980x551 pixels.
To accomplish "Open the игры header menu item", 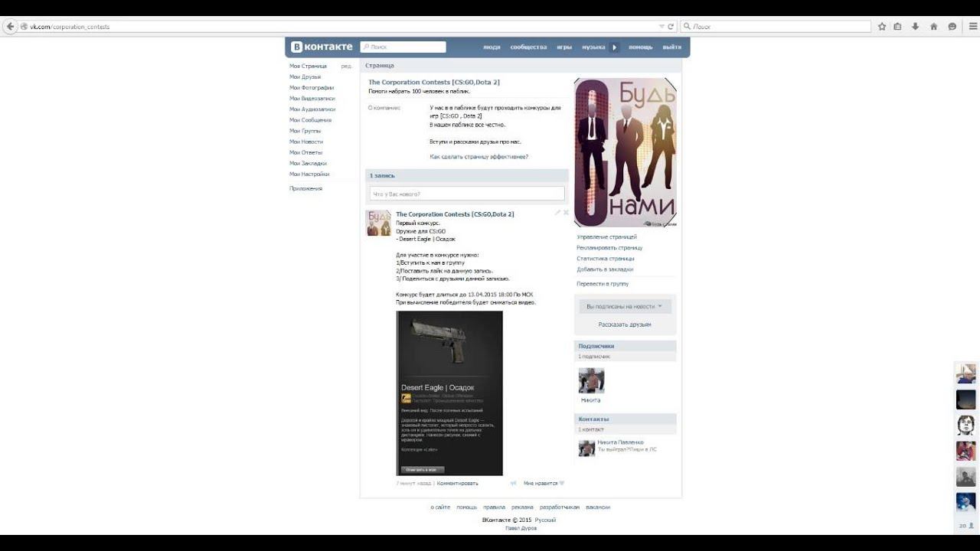I will click(x=564, y=47).
